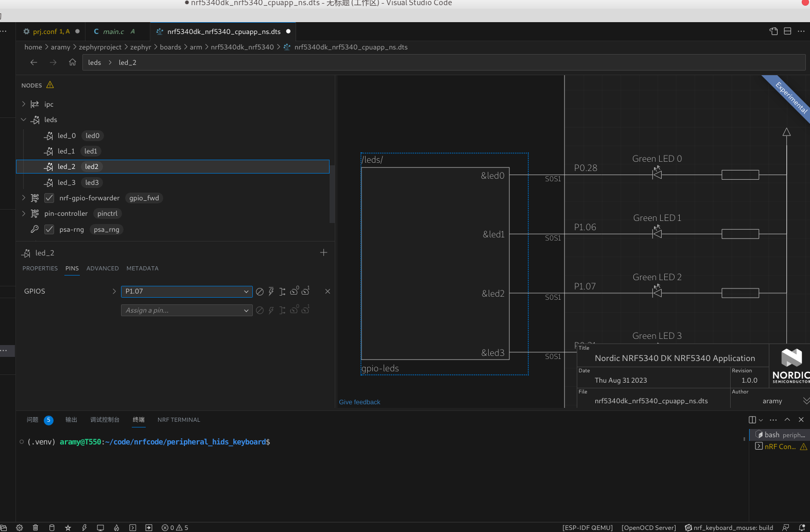
Task: Click the cylinder database icon in the status bar
Action: (x=51, y=527)
